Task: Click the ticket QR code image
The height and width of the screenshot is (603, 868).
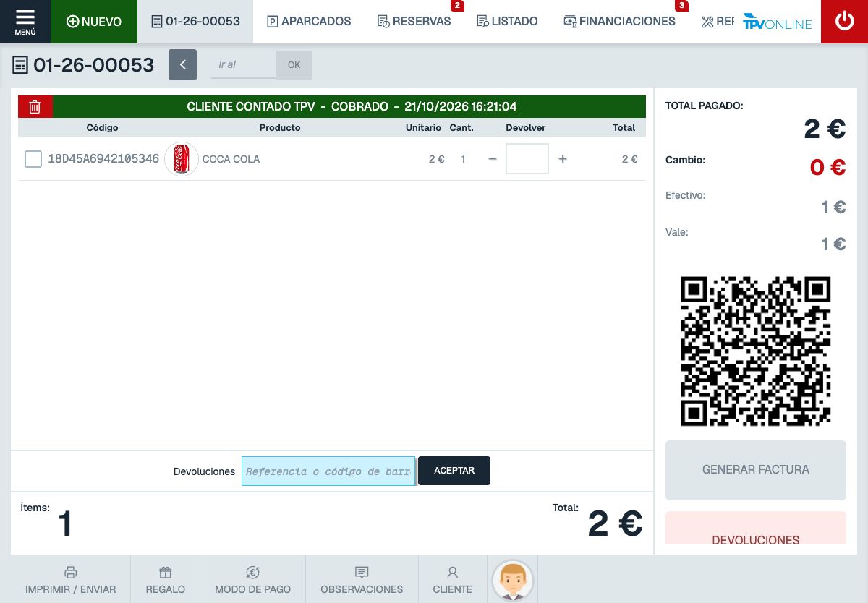Action: coord(756,351)
